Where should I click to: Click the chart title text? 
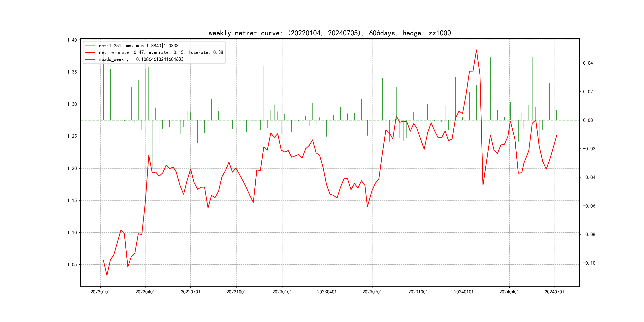tap(330, 33)
